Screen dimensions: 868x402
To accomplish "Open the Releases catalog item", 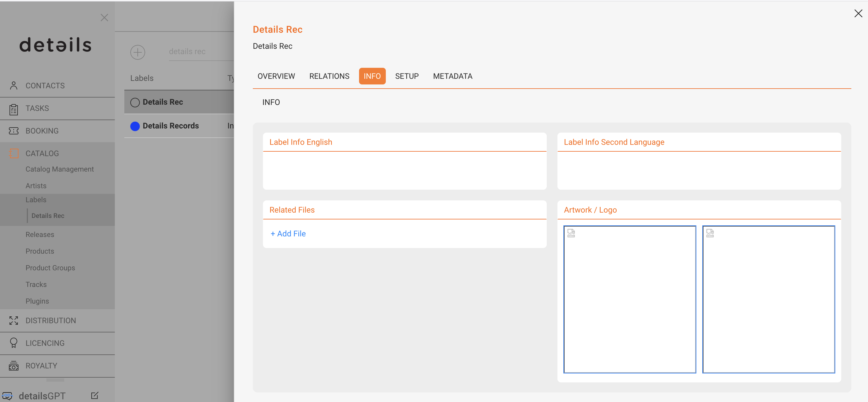I will [x=40, y=234].
